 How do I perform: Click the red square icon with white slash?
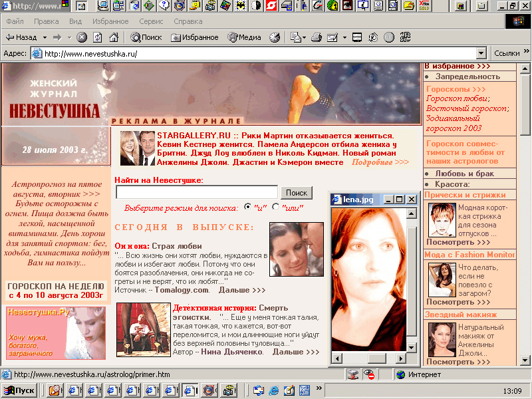271,6
